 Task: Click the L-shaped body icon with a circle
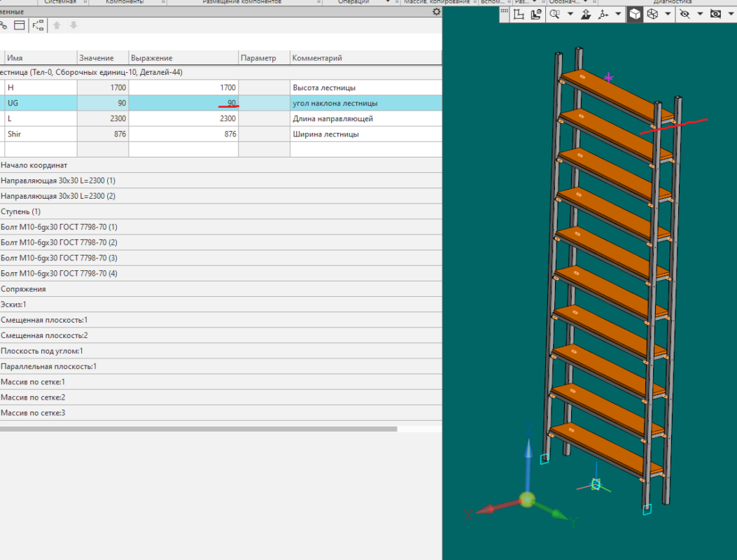pyautogui.click(x=536, y=15)
